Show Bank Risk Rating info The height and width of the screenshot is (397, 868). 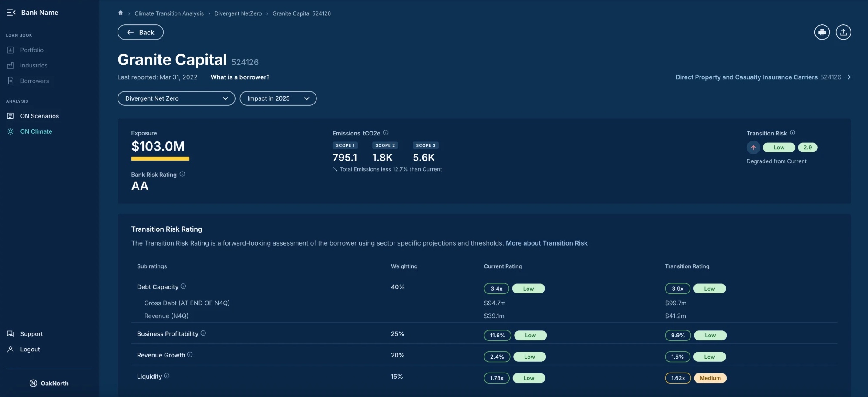(x=182, y=174)
